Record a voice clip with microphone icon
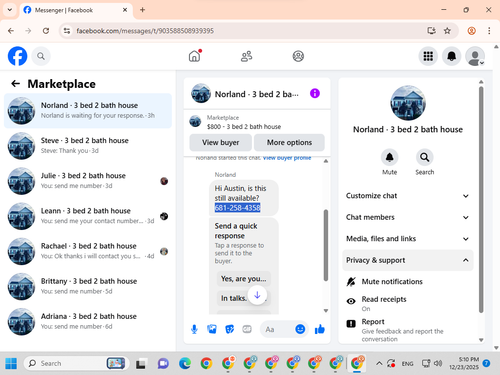The height and width of the screenshot is (375, 500). pyautogui.click(x=194, y=329)
